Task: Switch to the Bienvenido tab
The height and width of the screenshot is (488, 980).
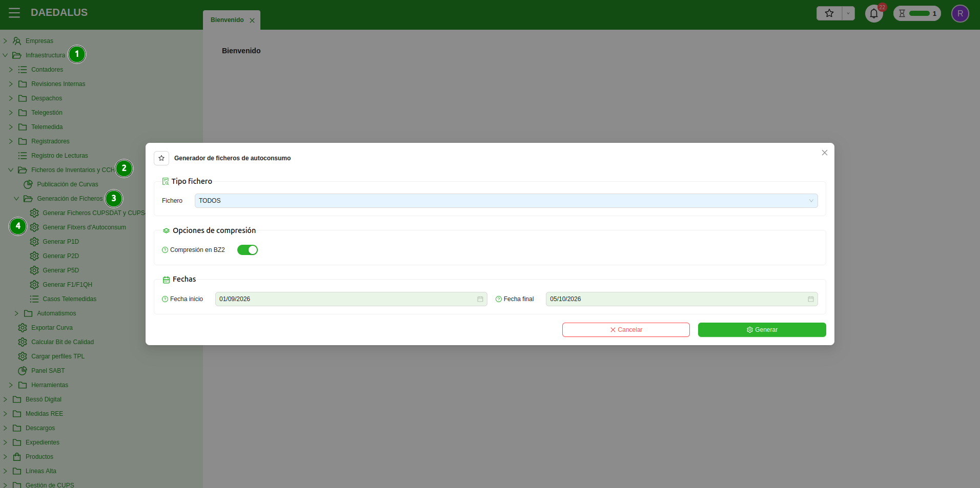Action: coord(227,20)
